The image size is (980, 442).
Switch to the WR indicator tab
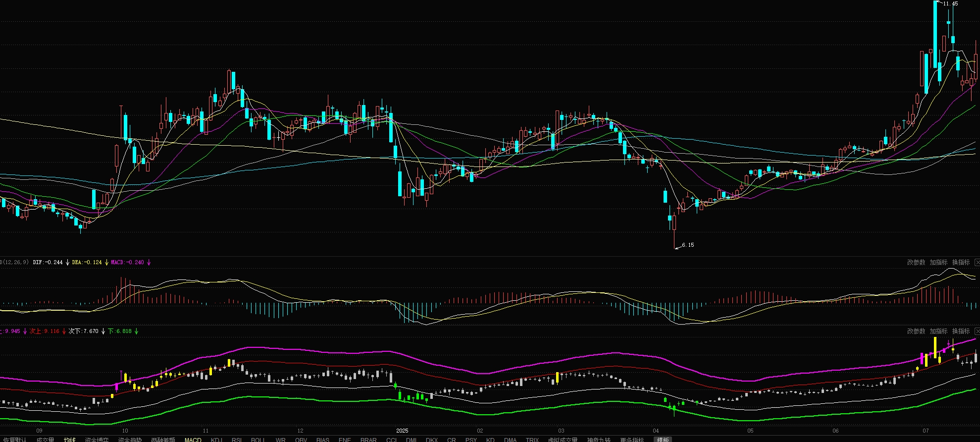(x=280, y=440)
